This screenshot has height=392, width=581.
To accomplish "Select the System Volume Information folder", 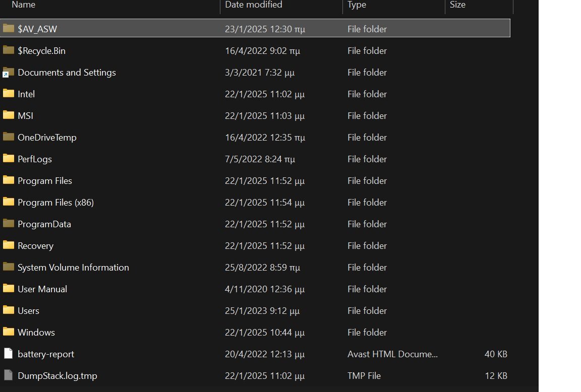I will pos(73,268).
